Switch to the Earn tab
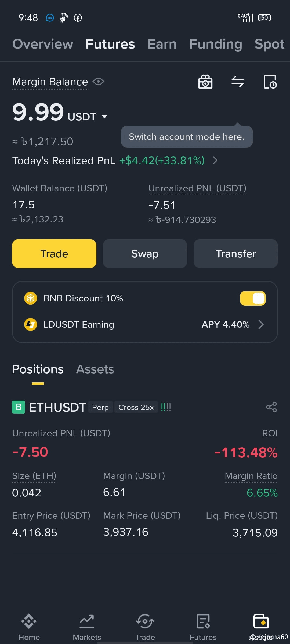 pos(162,44)
